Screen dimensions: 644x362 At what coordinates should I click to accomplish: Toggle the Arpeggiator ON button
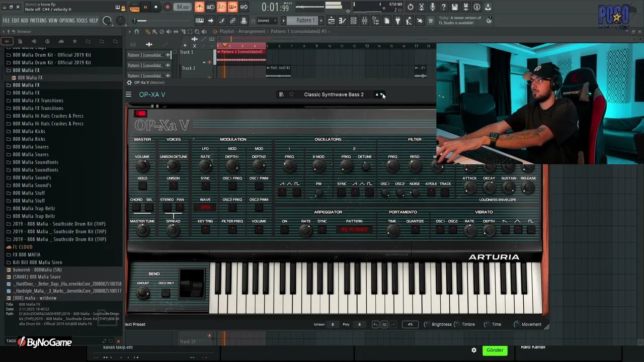pos(284,229)
